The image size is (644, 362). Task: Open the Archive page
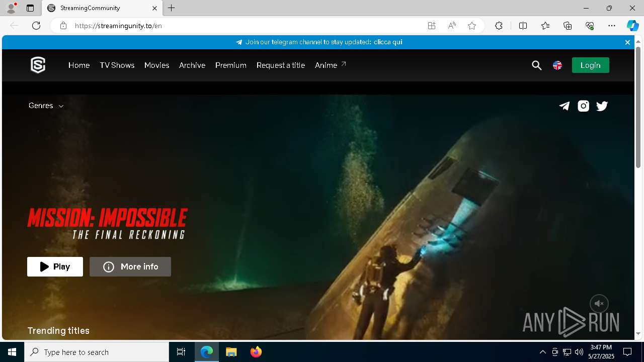192,65
